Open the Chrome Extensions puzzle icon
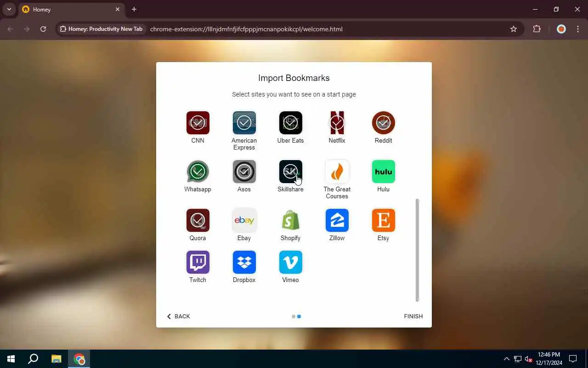Screen dimensions: 588x368 point(537,29)
